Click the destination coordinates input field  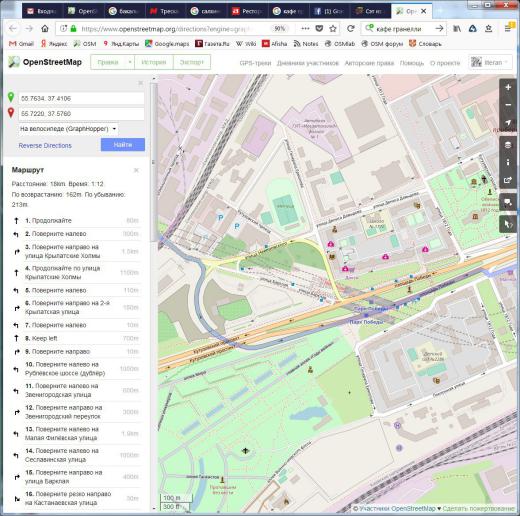[x=81, y=114]
